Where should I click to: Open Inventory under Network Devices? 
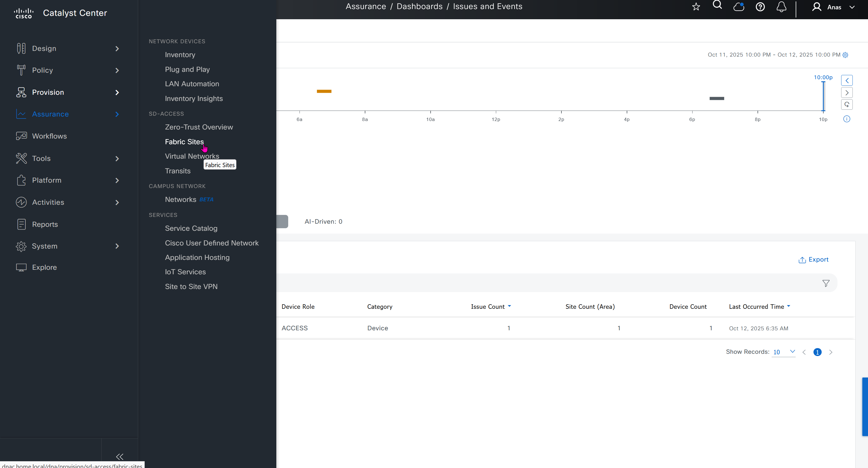(x=180, y=55)
